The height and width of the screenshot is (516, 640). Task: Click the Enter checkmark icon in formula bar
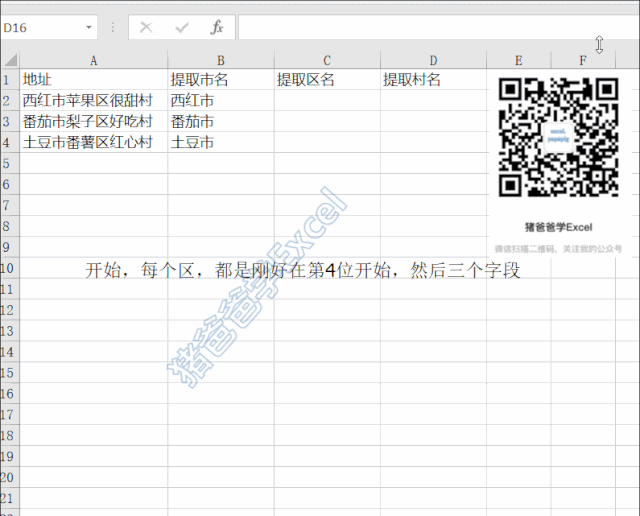click(182, 27)
